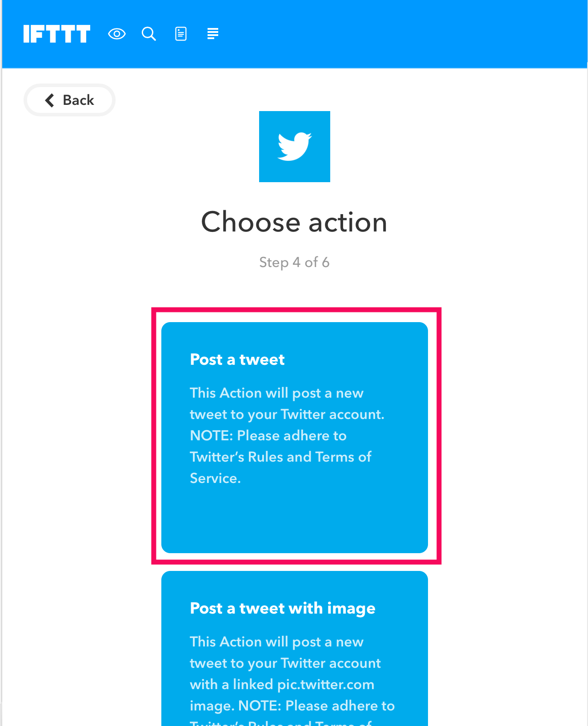
Task: Open the text-lines Activity icon
Action: pos(213,34)
